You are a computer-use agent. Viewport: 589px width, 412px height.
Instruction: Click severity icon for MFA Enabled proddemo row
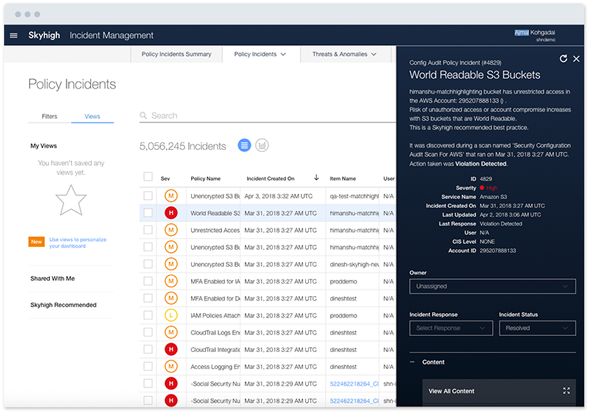(171, 281)
